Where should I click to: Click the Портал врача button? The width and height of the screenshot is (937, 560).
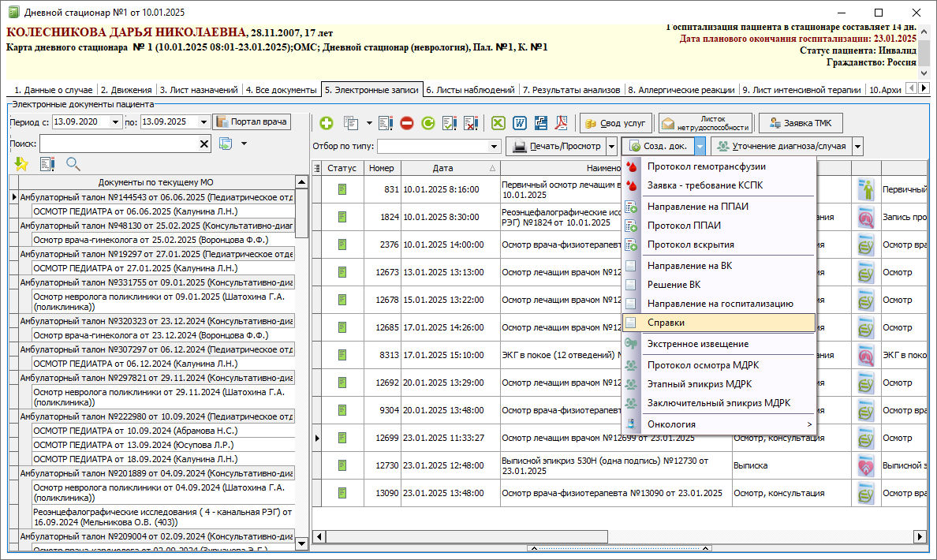[252, 122]
